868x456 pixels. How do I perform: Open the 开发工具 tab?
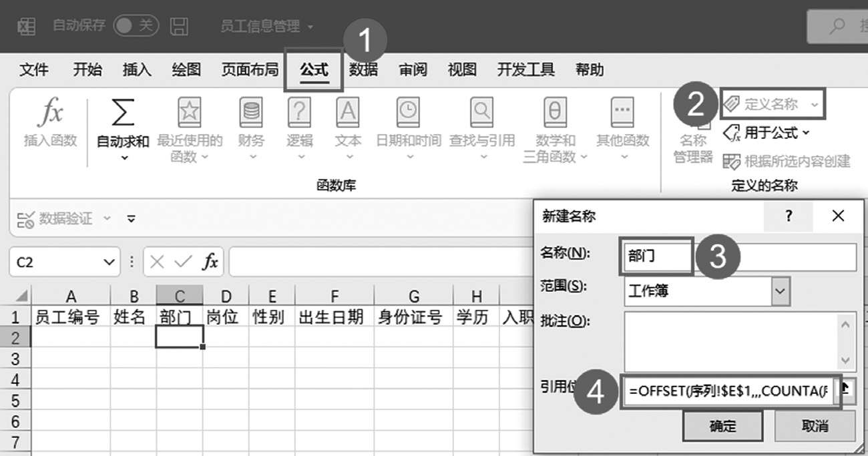click(526, 69)
